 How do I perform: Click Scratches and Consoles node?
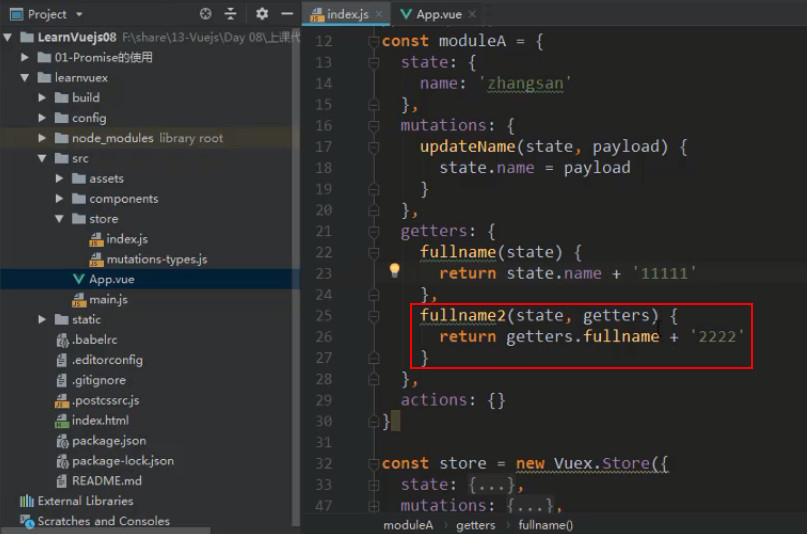[95, 521]
